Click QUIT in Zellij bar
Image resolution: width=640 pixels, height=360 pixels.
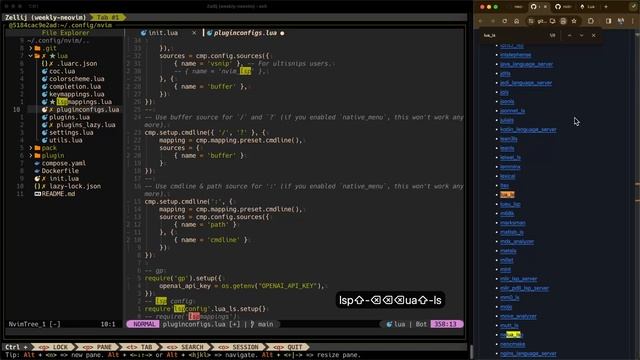tap(289, 347)
